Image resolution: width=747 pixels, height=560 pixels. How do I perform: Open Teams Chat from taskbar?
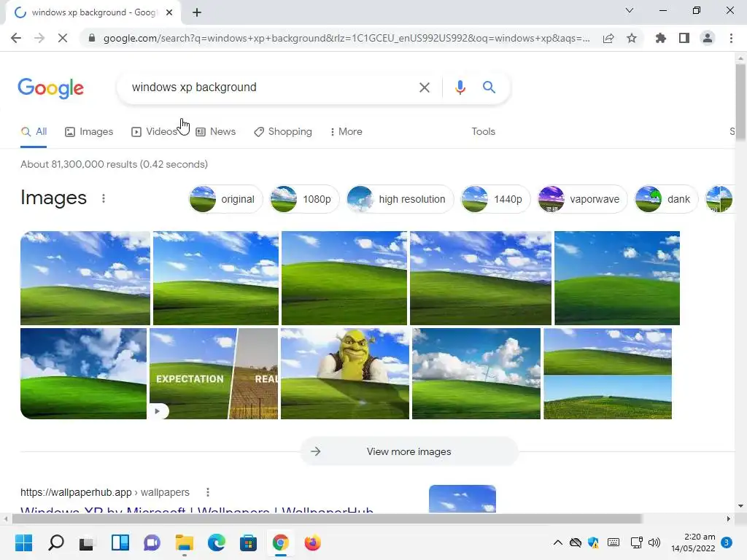click(152, 542)
